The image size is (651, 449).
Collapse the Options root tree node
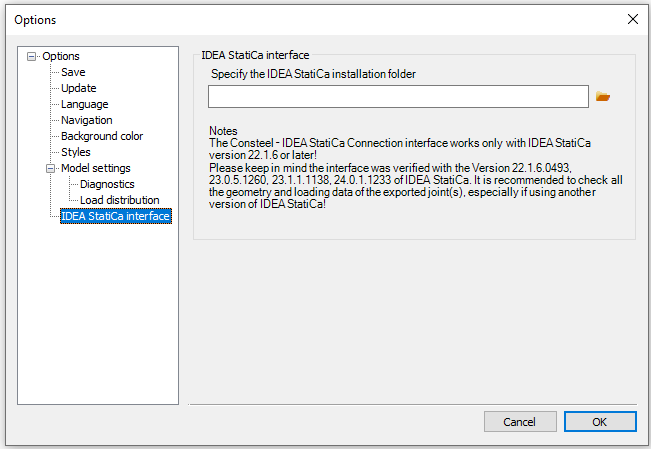(31, 56)
